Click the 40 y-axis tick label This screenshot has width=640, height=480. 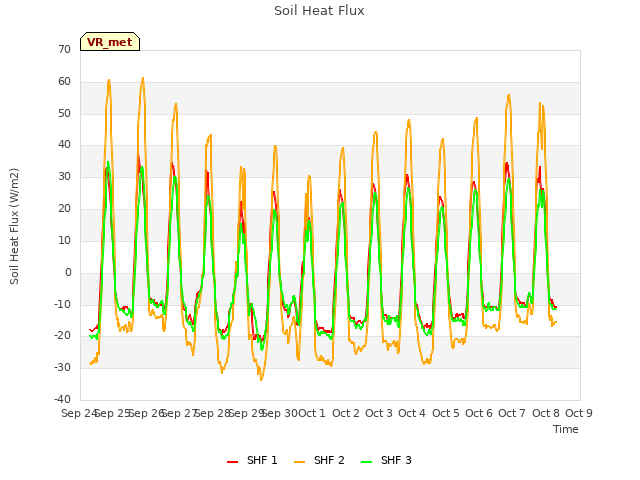[x=64, y=144]
